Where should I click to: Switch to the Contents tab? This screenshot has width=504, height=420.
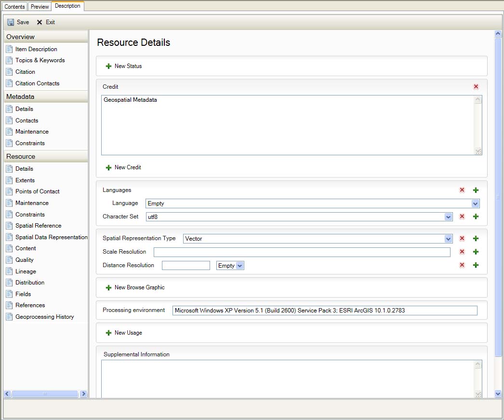(x=14, y=6)
